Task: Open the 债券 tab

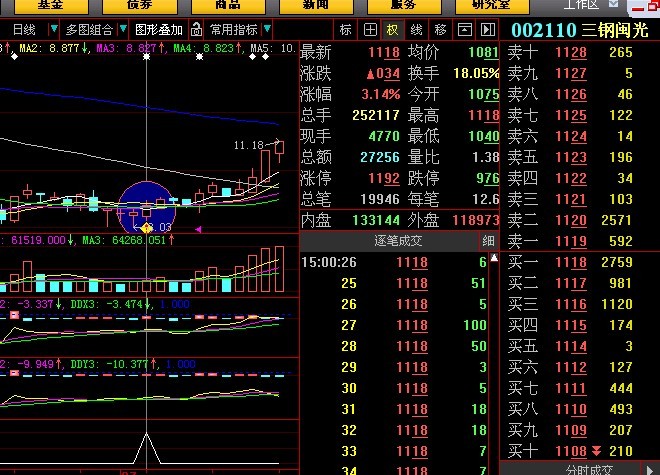Action: point(140,5)
